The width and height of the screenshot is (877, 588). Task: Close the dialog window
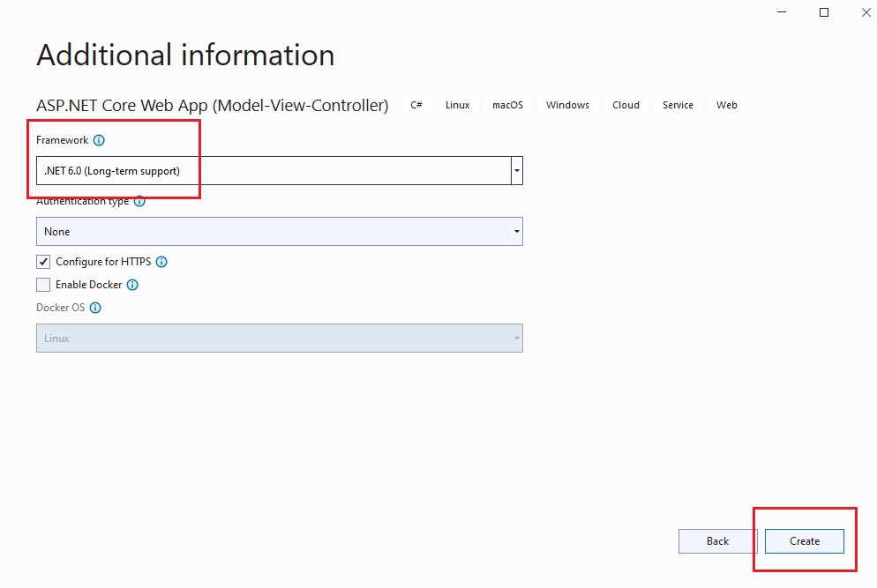coord(866,12)
